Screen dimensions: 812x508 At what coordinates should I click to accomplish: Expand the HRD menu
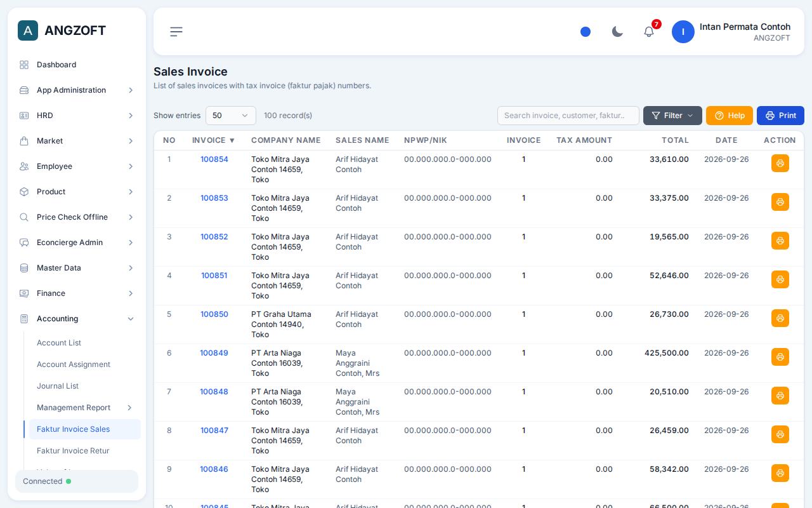[77, 116]
